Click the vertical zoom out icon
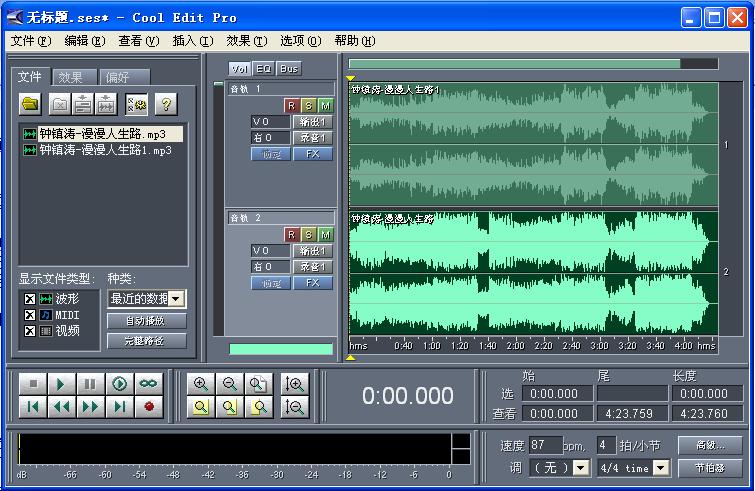 pyautogui.click(x=294, y=407)
